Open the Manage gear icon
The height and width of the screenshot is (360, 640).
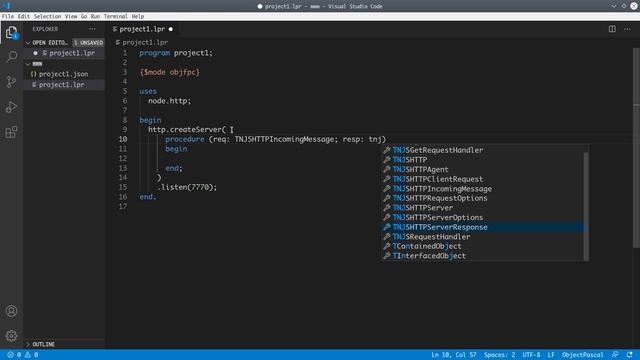(11, 336)
